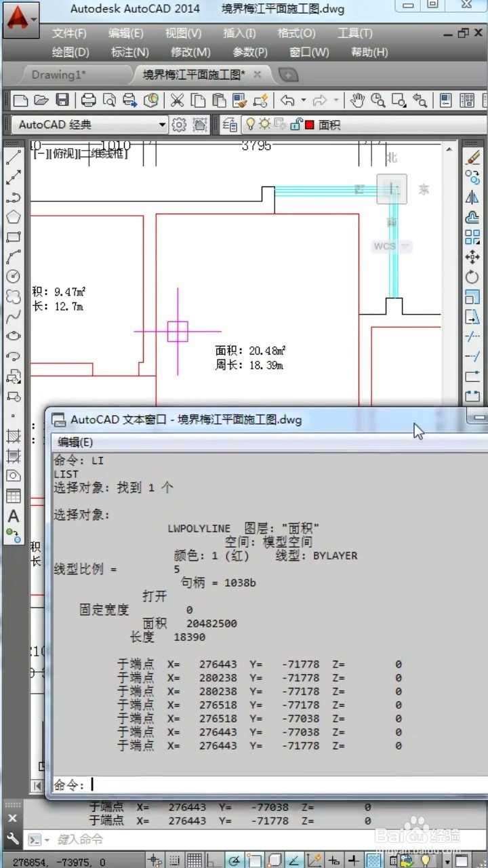Viewport: 488px width, 868px height.
Task: Open the 格式(O) menu
Action: pos(296,33)
